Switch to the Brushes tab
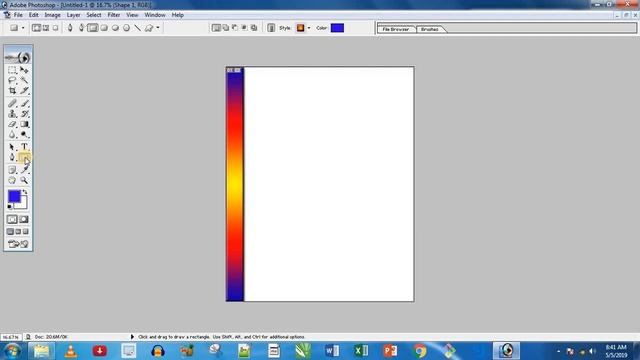 point(430,29)
